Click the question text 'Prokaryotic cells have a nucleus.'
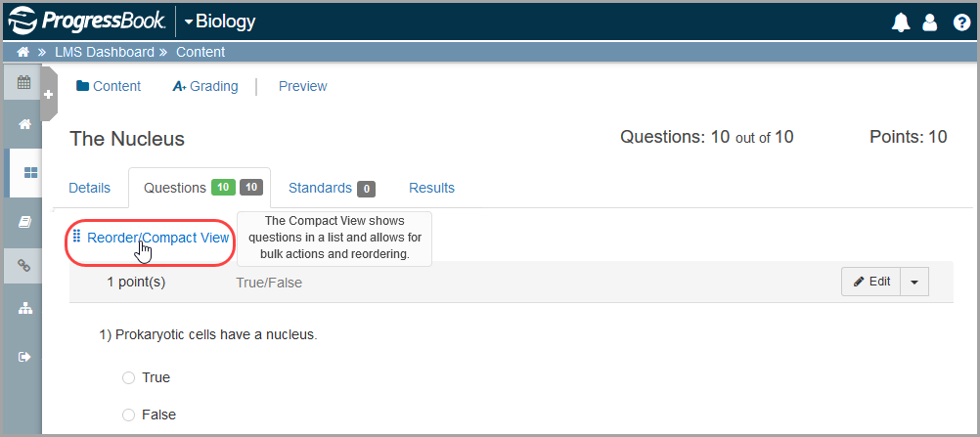This screenshot has height=437, width=980. [216, 334]
